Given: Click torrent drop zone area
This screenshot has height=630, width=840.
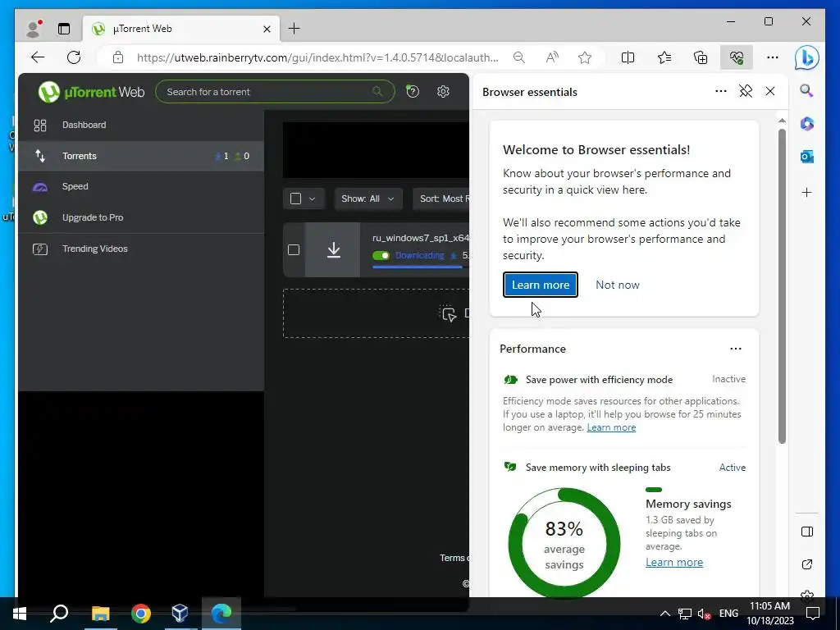Looking at the screenshot, I should (376, 313).
